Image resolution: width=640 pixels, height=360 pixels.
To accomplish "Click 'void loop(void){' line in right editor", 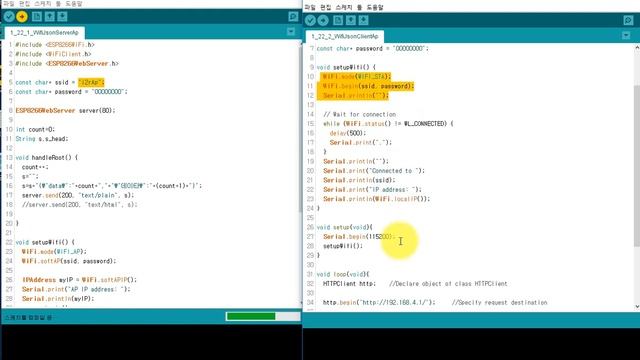I will [343, 274].
